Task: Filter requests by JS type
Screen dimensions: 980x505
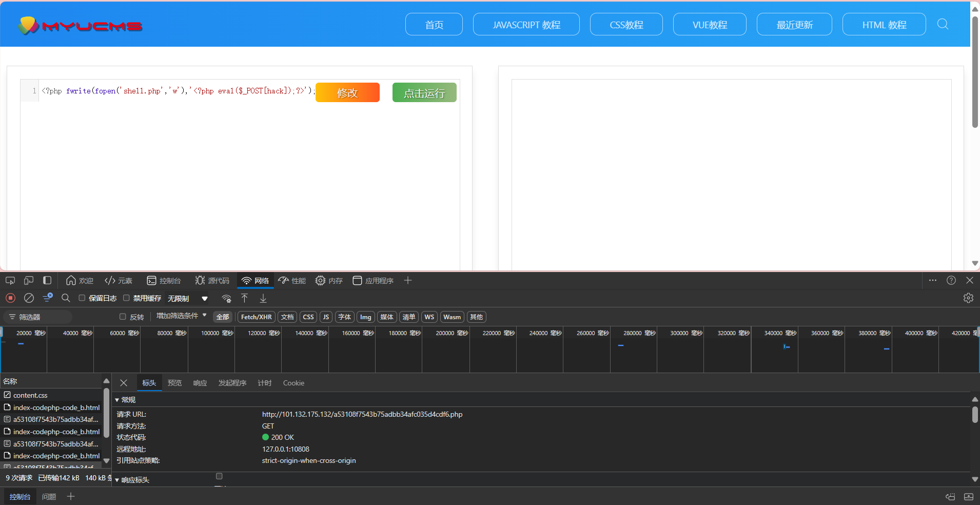Action: (326, 317)
